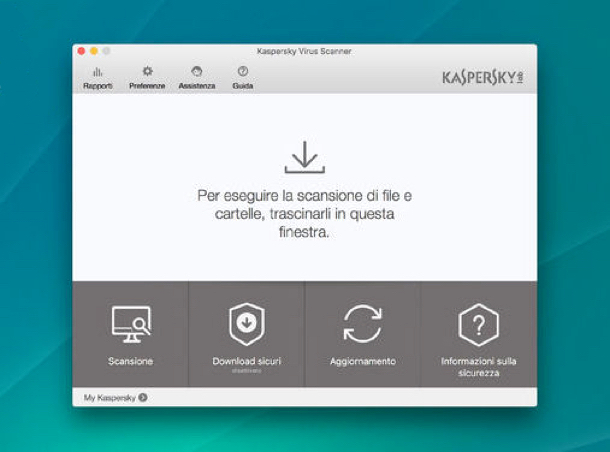Run update via the Aggiornamento arrows icon
Screen dimensions: 610x452
click(x=363, y=324)
